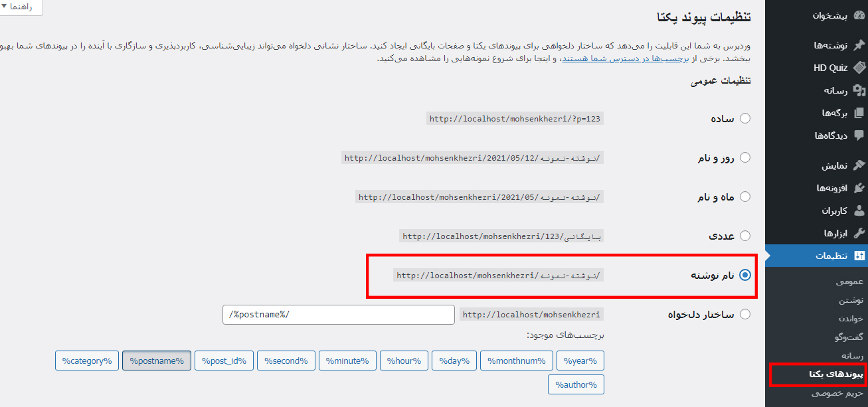
Task: Click the Tools wrench icon
Action: point(859,233)
